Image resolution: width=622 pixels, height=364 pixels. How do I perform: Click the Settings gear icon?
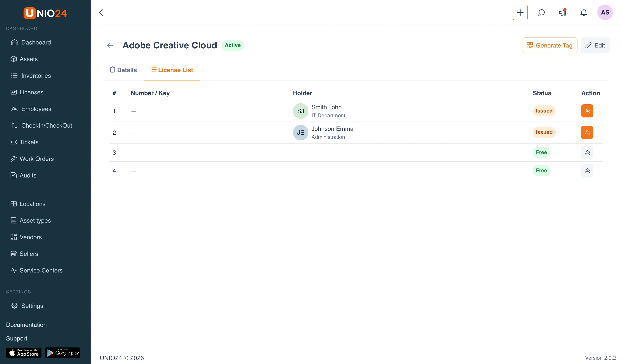(14, 306)
